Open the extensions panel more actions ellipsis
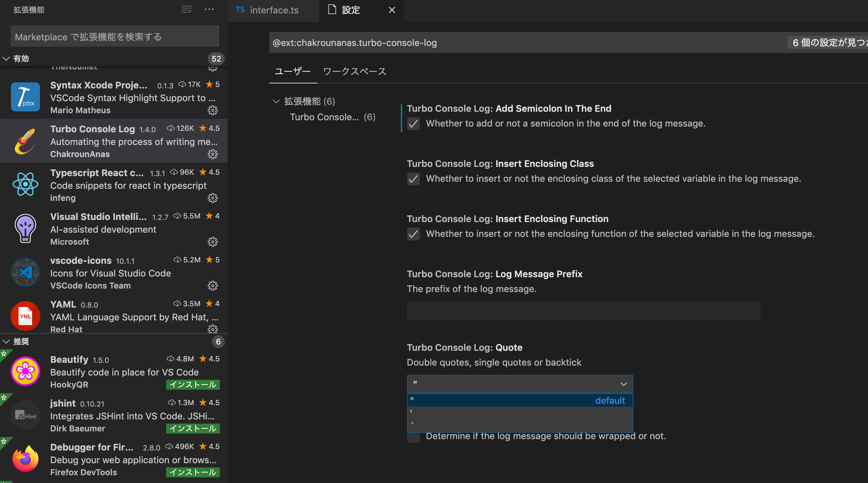The width and height of the screenshot is (868, 483). pyautogui.click(x=209, y=10)
